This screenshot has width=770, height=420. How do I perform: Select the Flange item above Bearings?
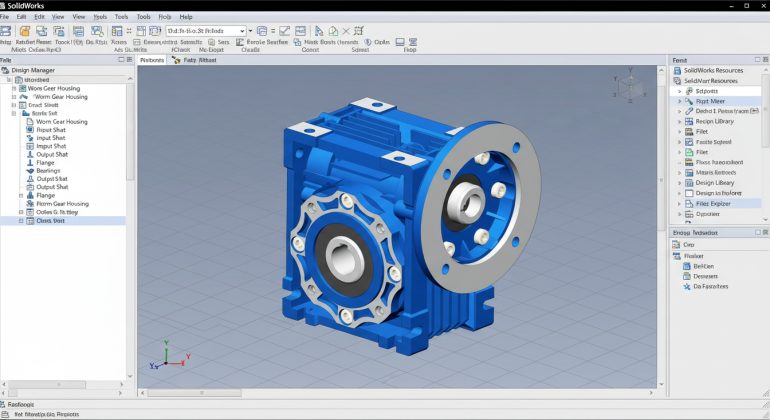pyautogui.click(x=45, y=162)
